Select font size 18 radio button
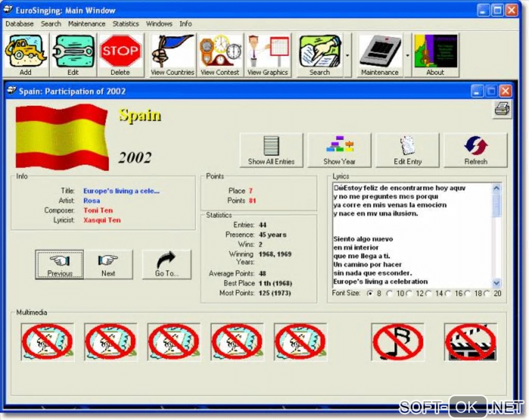The height and width of the screenshot is (420, 529). click(x=468, y=293)
